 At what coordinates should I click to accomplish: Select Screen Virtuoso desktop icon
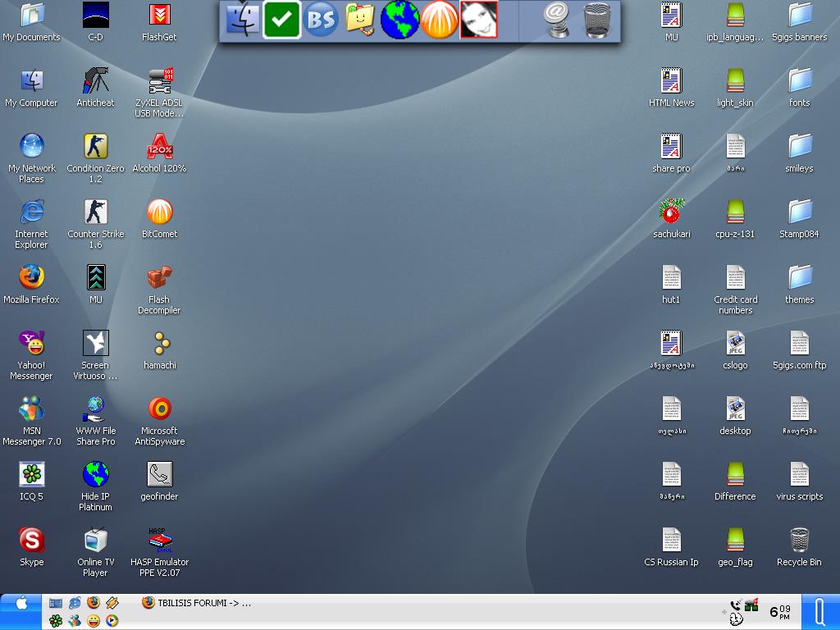coord(95,354)
